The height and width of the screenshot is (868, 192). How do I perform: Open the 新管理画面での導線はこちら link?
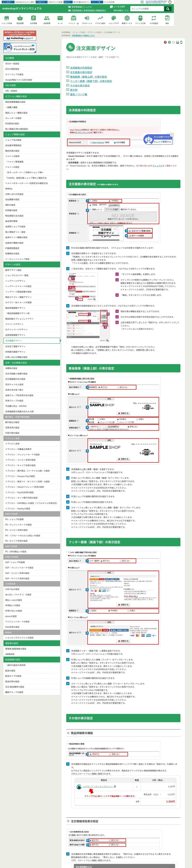83,35
